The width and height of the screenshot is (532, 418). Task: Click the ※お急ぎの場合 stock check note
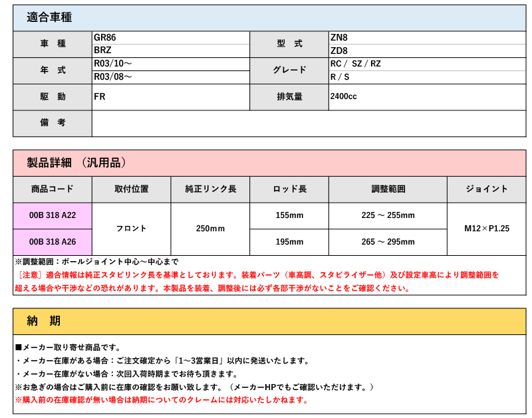(194, 387)
